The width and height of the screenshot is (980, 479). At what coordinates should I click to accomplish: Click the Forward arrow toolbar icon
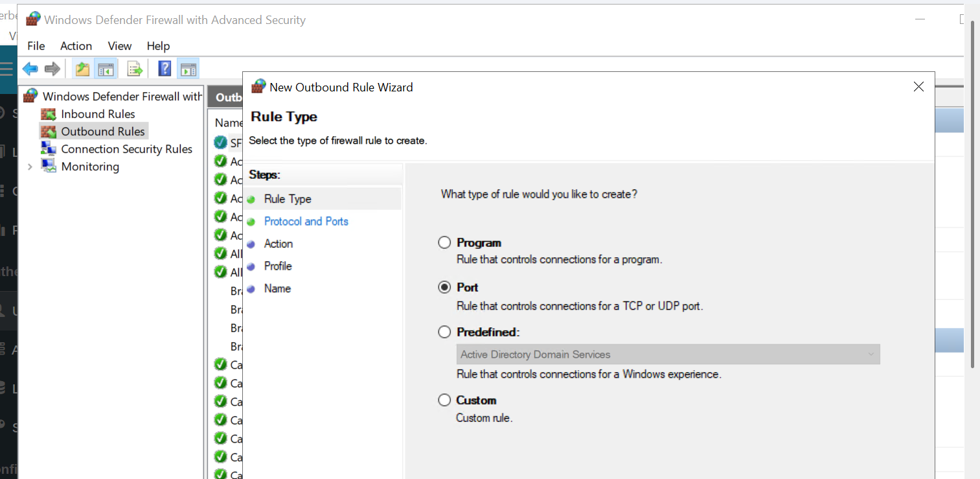click(x=52, y=69)
